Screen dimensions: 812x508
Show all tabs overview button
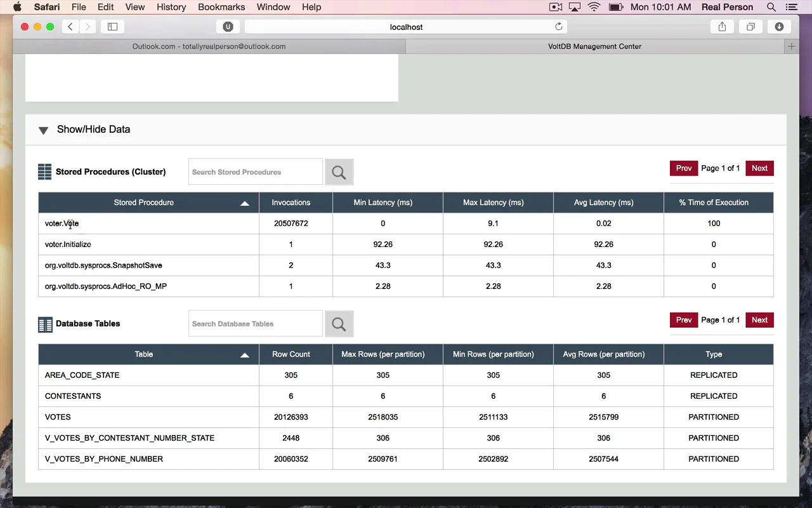pos(750,27)
